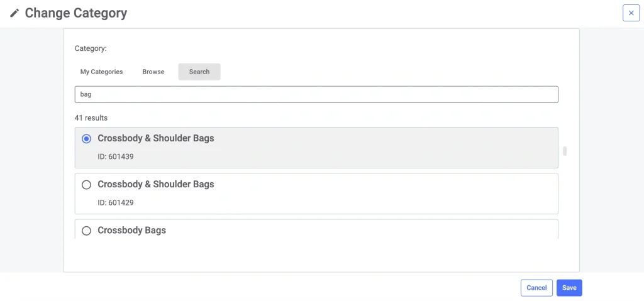The height and width of the screenshot is (301, 644).
Task: Click the results list scrollbar thumb
Action: point(565,151)
